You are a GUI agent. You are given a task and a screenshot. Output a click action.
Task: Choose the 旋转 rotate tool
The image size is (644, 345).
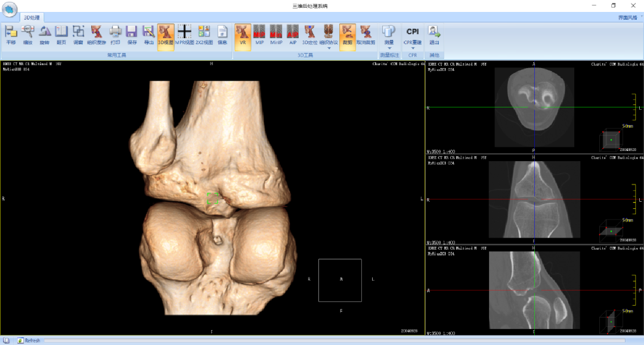(x=44, y=35)
